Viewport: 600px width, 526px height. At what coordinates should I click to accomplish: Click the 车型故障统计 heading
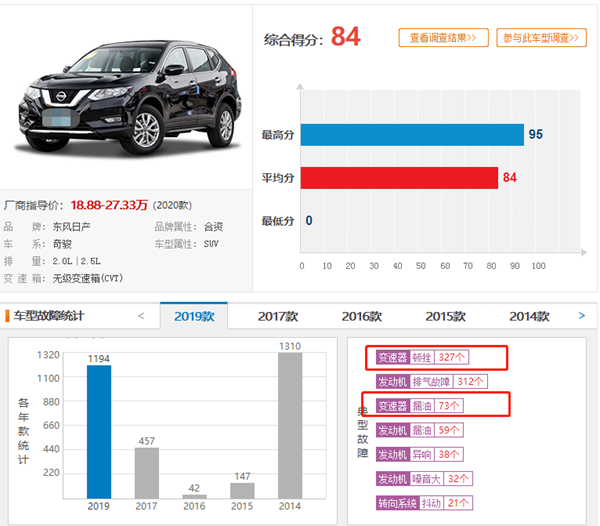click(x=49, y=316)
